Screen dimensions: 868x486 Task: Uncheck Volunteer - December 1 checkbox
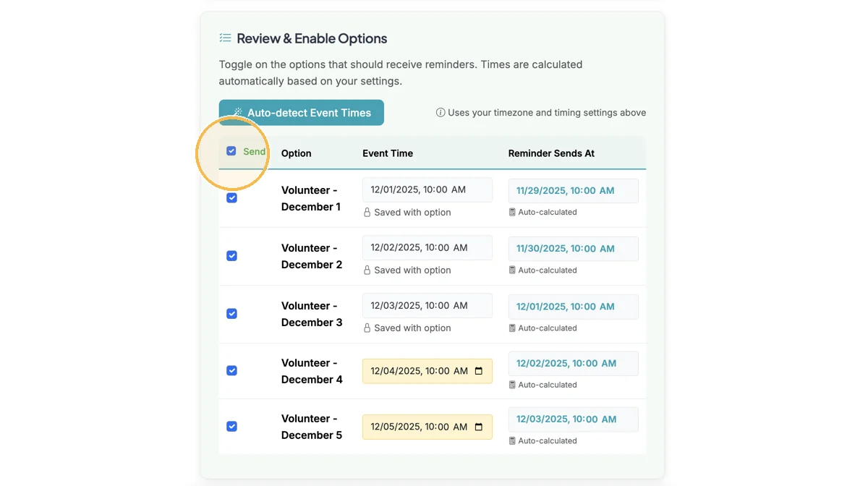pos(231,197)
